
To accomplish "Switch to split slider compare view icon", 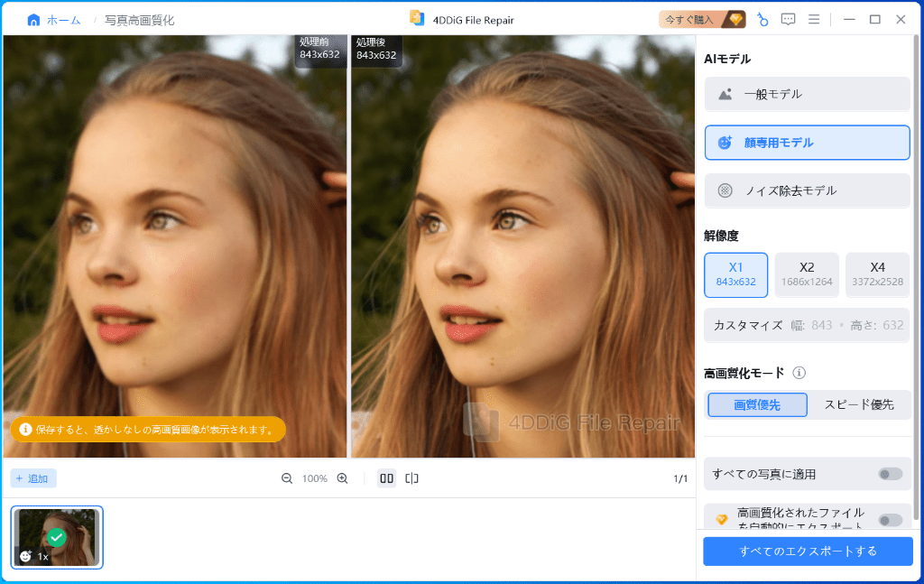I will [x=411, y=478].
